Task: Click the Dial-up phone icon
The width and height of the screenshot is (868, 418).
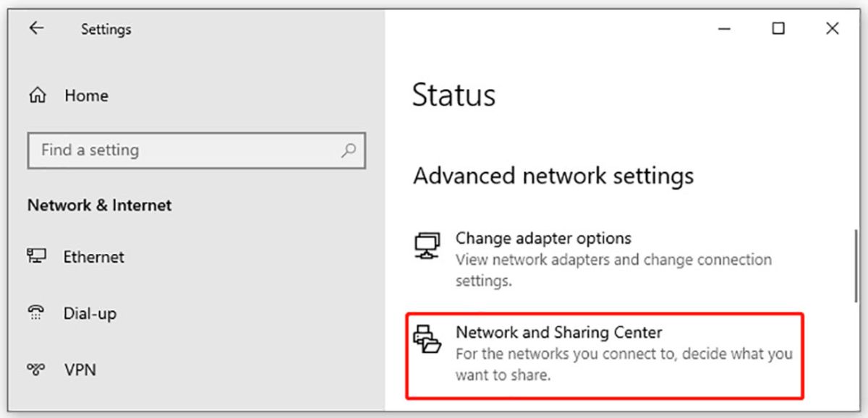Action: (x=37, y=313)
